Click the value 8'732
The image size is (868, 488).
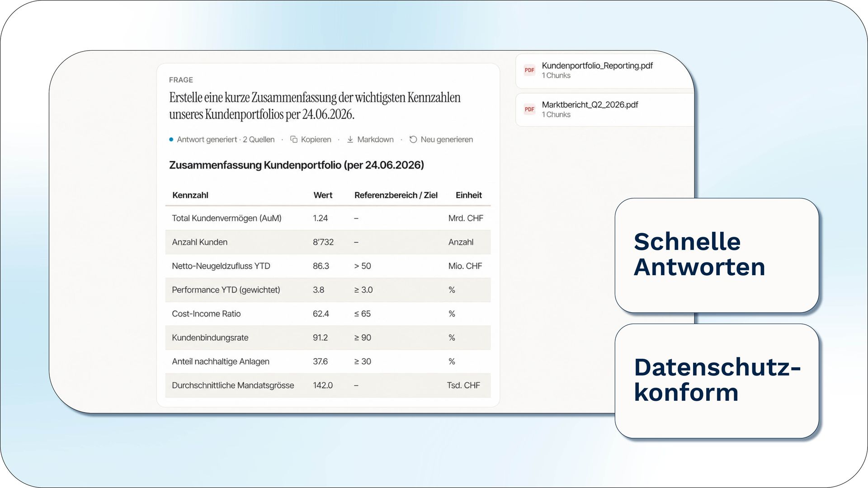(x=323, y=242)
